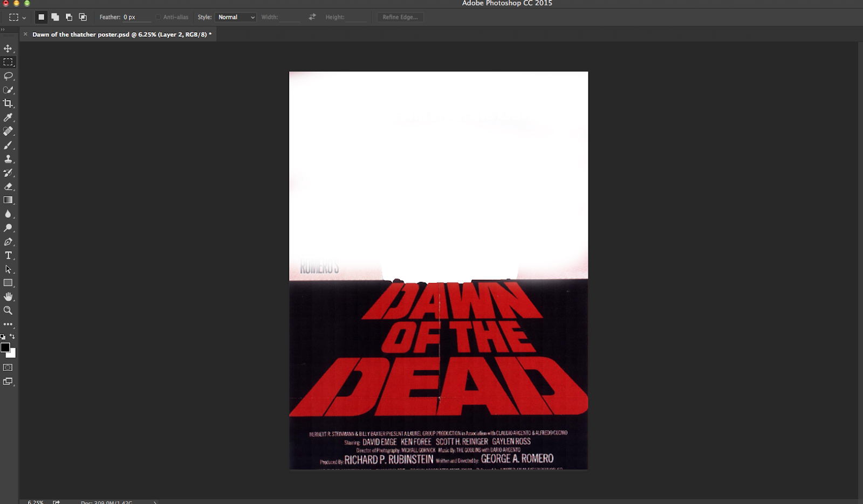Click the Doc size info in status bar
Screen dimensions: 863x504
(107, 502)
